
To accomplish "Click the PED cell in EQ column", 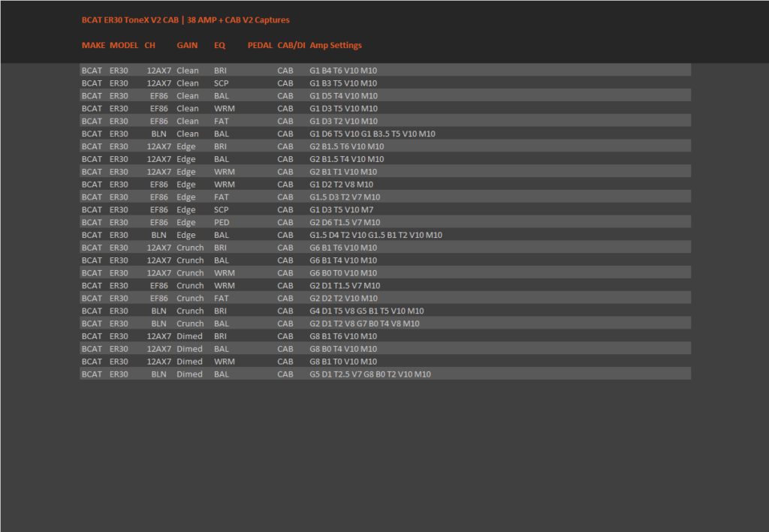I will 222,222.
